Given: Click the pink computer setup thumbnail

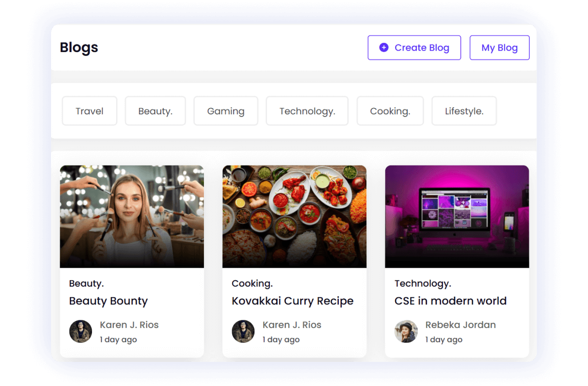Looking at the screenshot, I should pyautogui.click(x=456, y=217).
